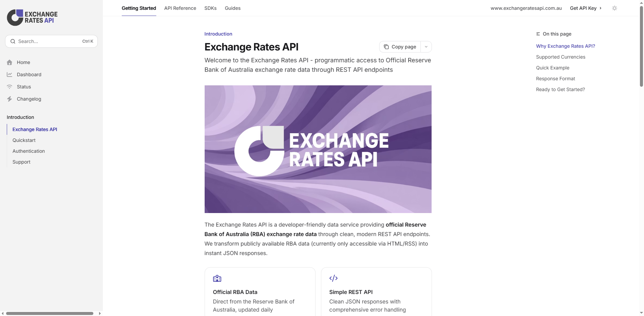This screenshot has width=644, height=316.
Task: Click the Status signal icon
Action: click(10, 86)
